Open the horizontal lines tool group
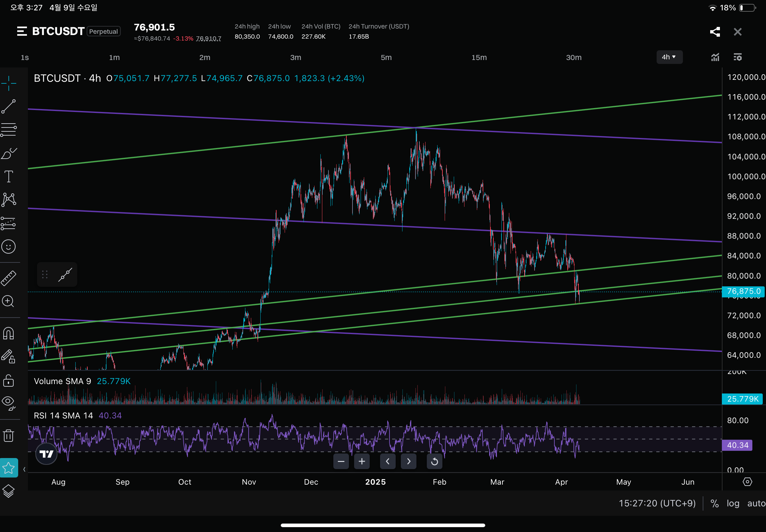 pos(9,130)
